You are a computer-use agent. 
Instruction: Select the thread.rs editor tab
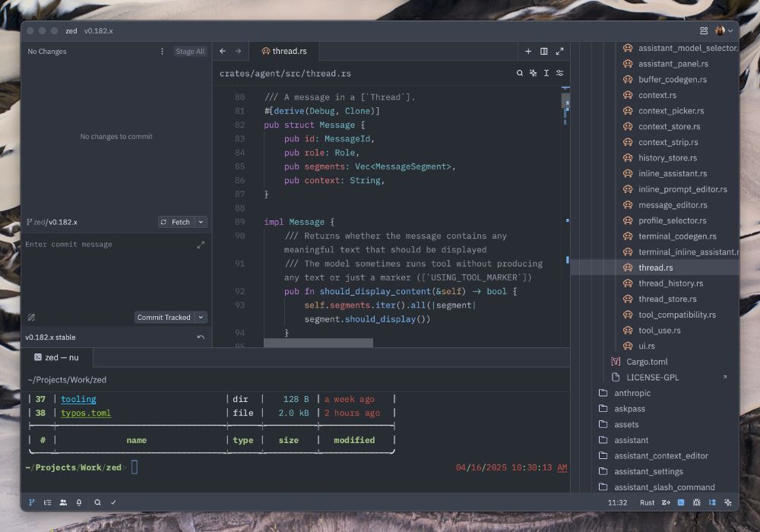coord(284,51)
